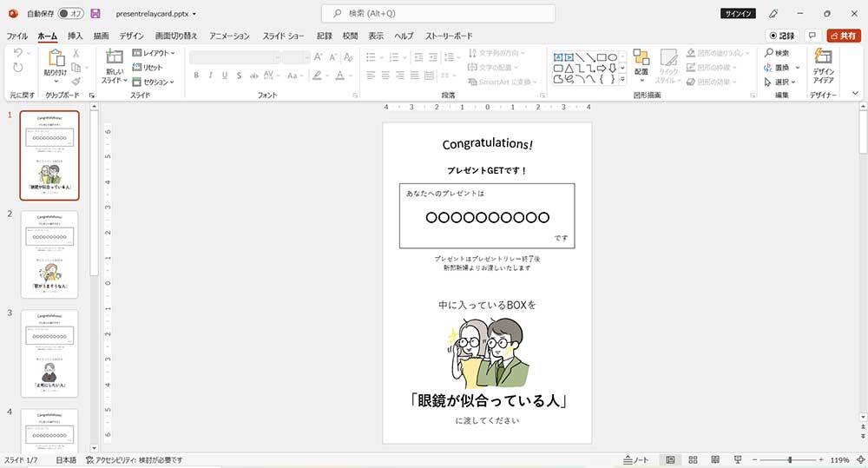868x468 pixels.
Task: Open Designer ideas (デザイン アイデア)
Action: point(823,65)
